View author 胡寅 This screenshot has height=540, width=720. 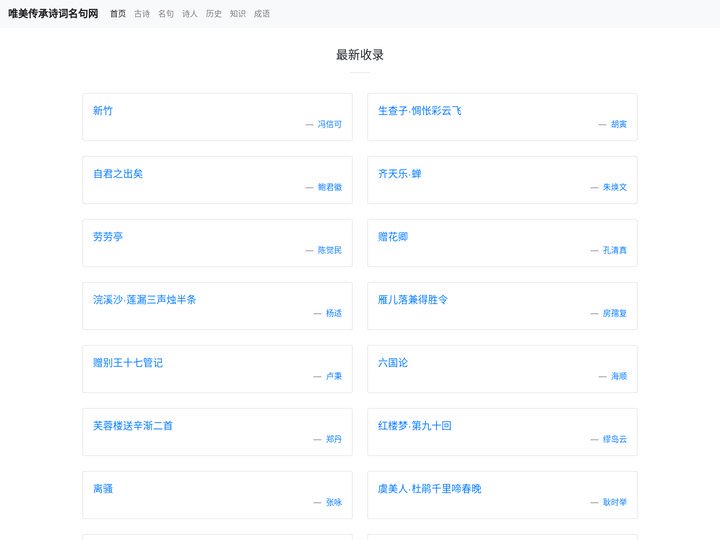tap(619, 124)
